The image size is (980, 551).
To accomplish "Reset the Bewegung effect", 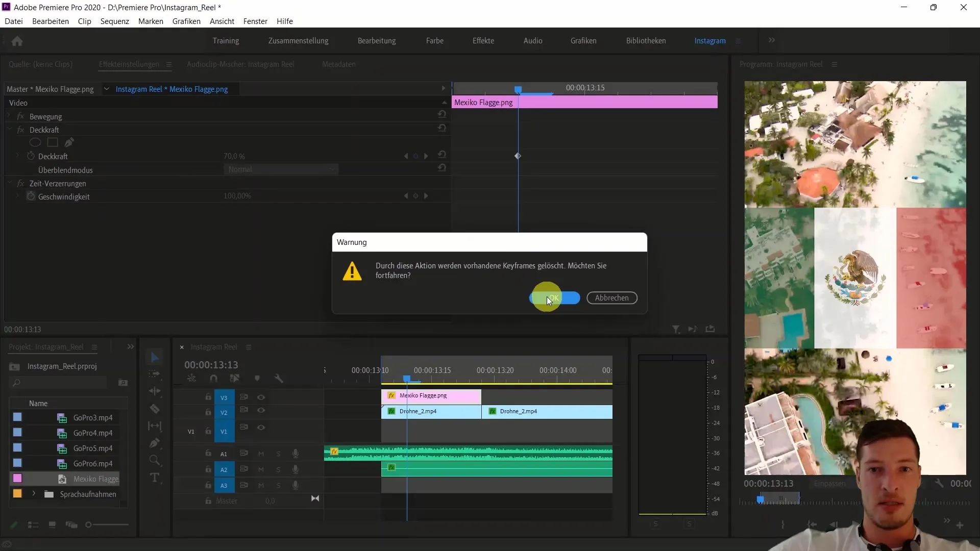I will [442, 114].
